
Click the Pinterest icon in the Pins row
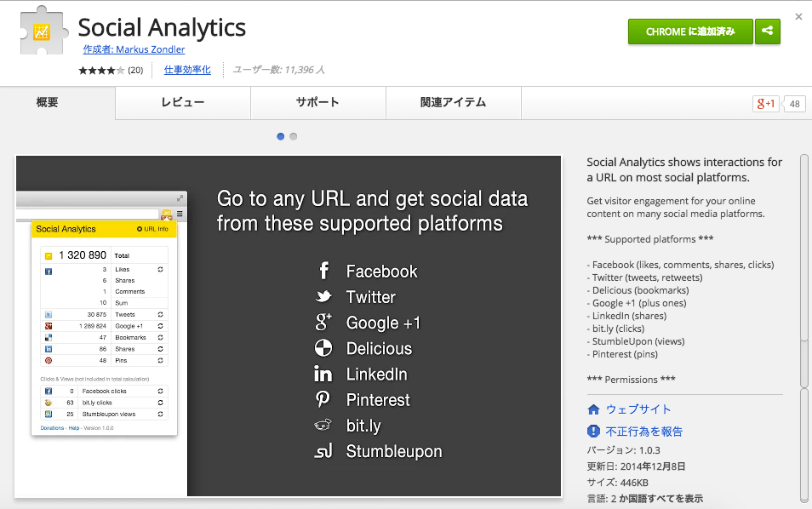49,360
